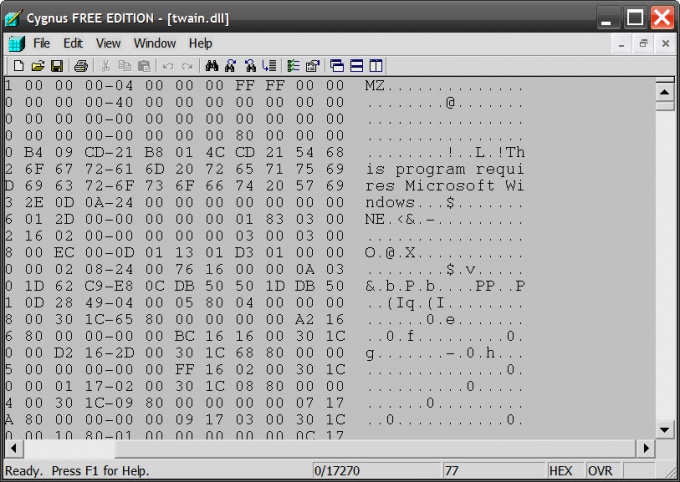680x482 pixels.
Task: Click the value 77 in status bar
Action: pyautogui.click(x=451, y=471)
